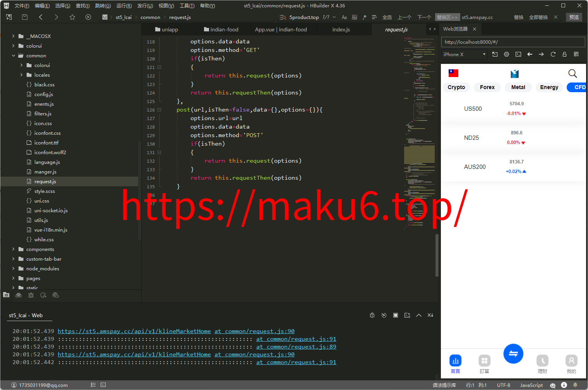Screen dimensions: 588x390
Task: Select the Forex category tab
Action: 487,87
